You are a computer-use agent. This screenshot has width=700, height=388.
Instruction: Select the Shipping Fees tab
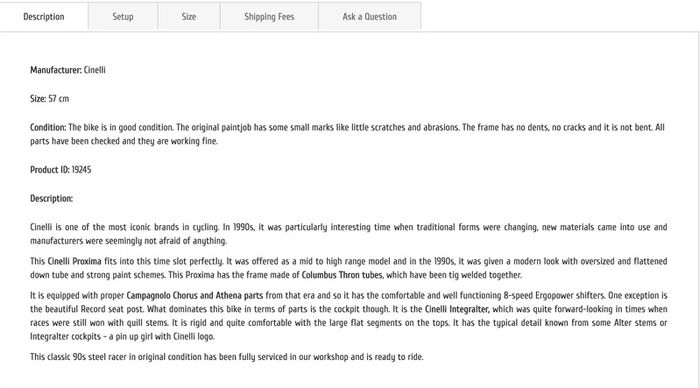tap(269, 17)
